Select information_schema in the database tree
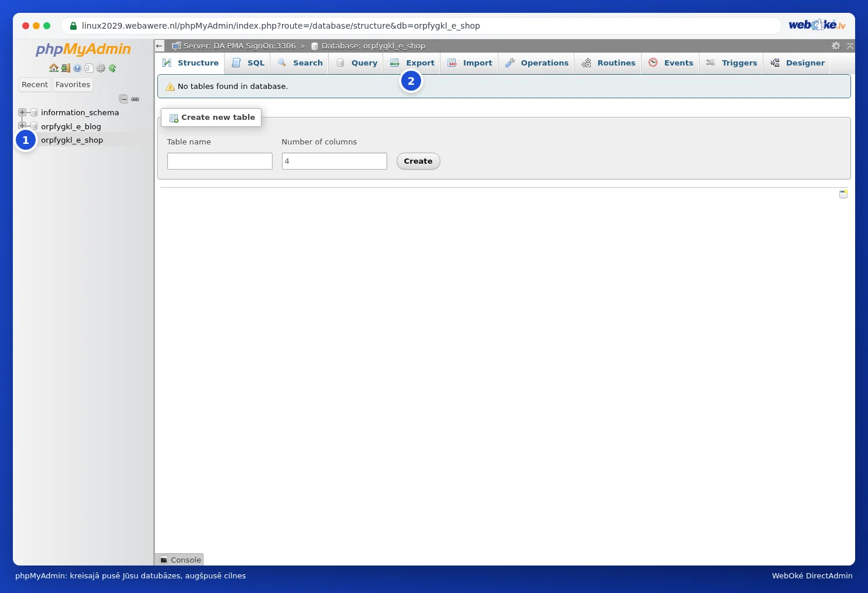Viewport: 868px width, 593px height. coord(80,112)
